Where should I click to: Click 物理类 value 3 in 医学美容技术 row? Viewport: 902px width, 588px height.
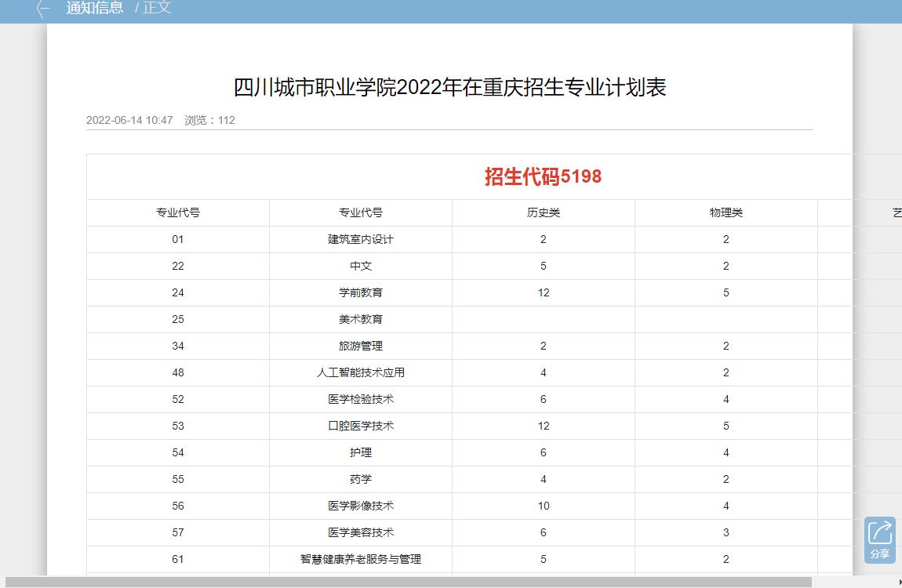point(726,532)
